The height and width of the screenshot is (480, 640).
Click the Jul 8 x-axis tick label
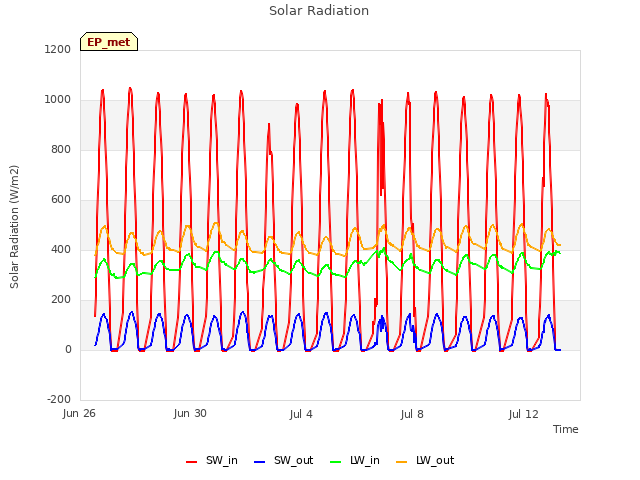[412, 414]
